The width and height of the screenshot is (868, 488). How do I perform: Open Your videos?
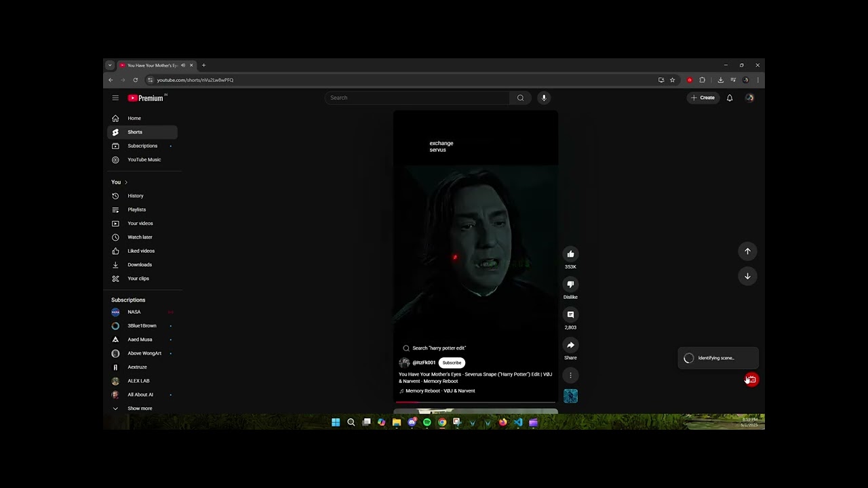[142, 224]
